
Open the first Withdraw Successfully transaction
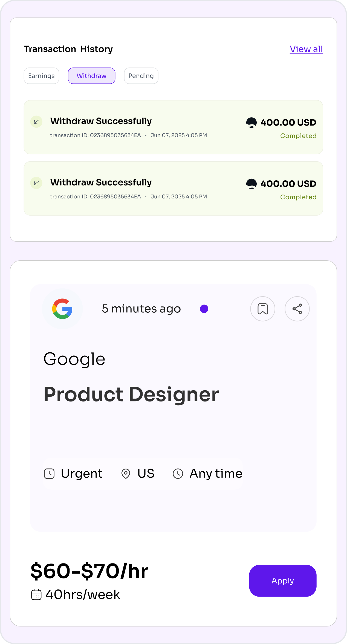[x=101, y=121]
